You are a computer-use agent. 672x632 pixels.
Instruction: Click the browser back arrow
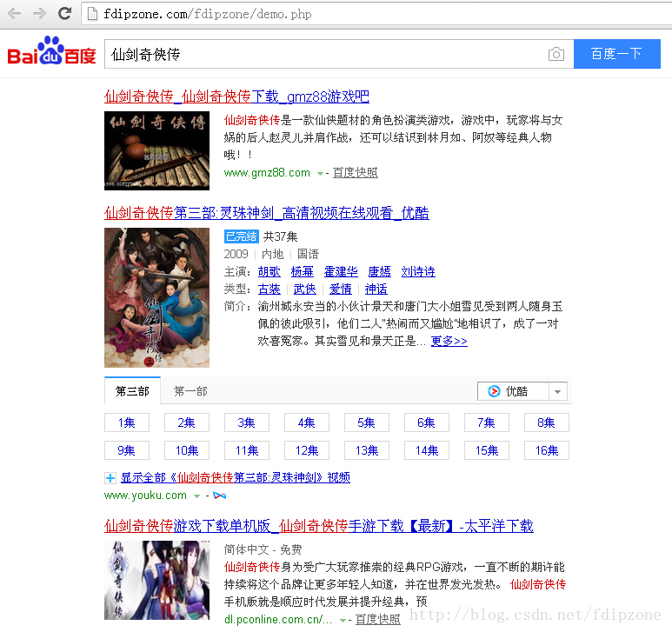pyautogui.click(x=15, y=14)
